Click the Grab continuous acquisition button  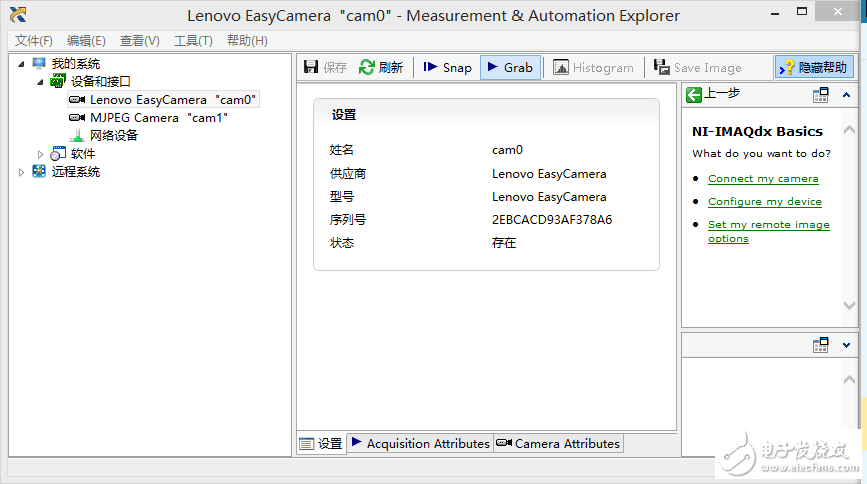point(510,67)
